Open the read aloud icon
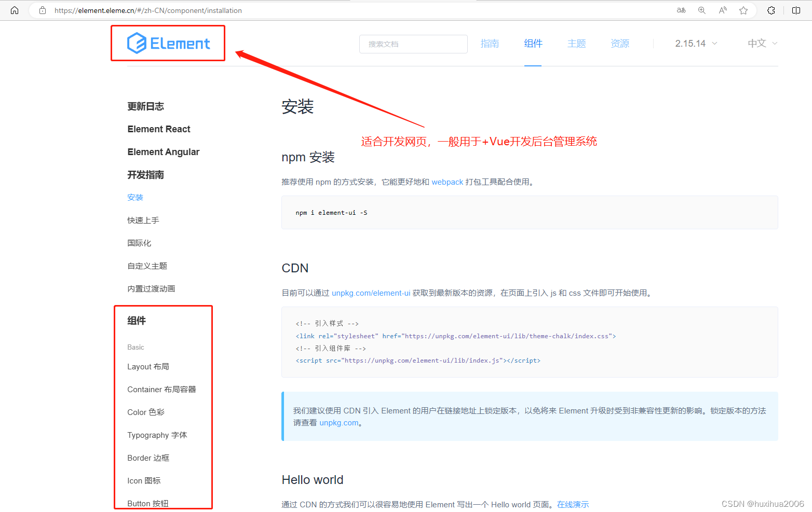Viewport: 812px width, 512px height. tap(723, 10)
